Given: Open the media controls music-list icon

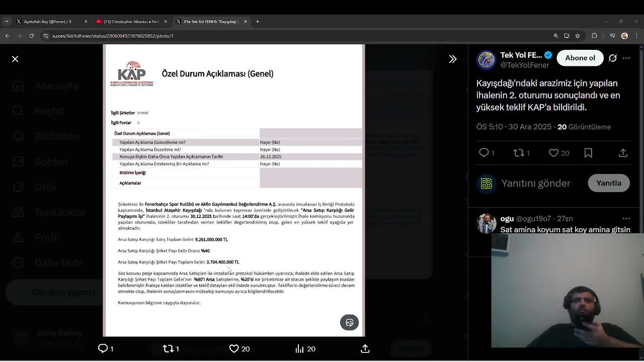Looking at the screenshot, I should pyautogui.click(x=612, y=36).
